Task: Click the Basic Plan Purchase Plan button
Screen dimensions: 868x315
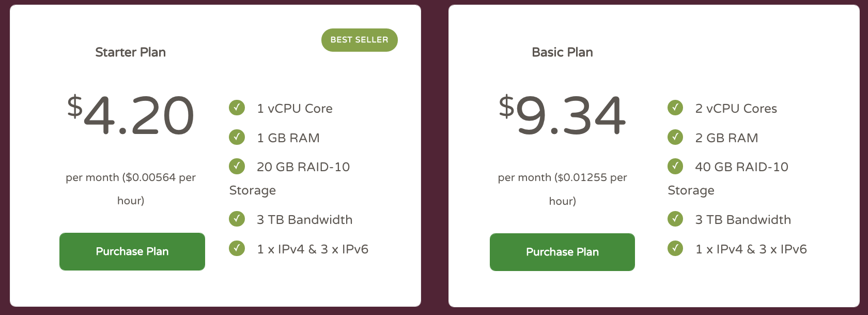Action: [x=562, y=252]
